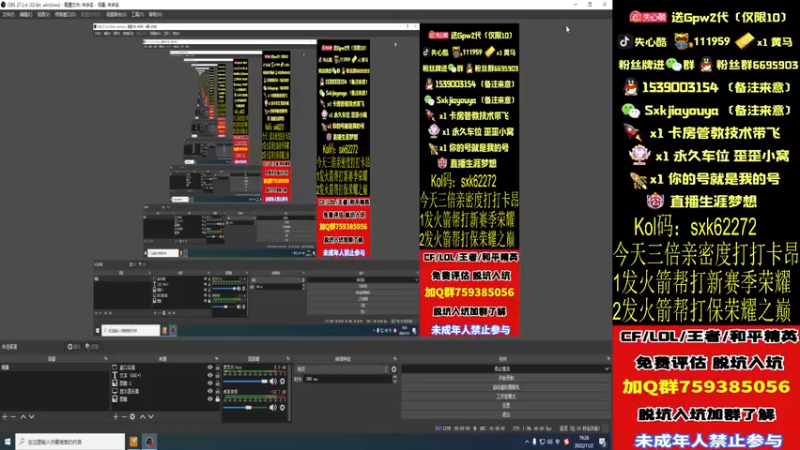Open the Scene Collection menu

coord(116,14)
